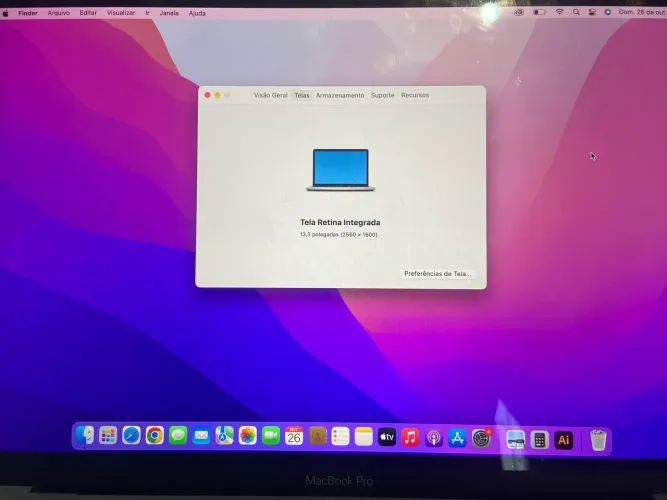Click the Preferências de Tela button

point(437,274)
